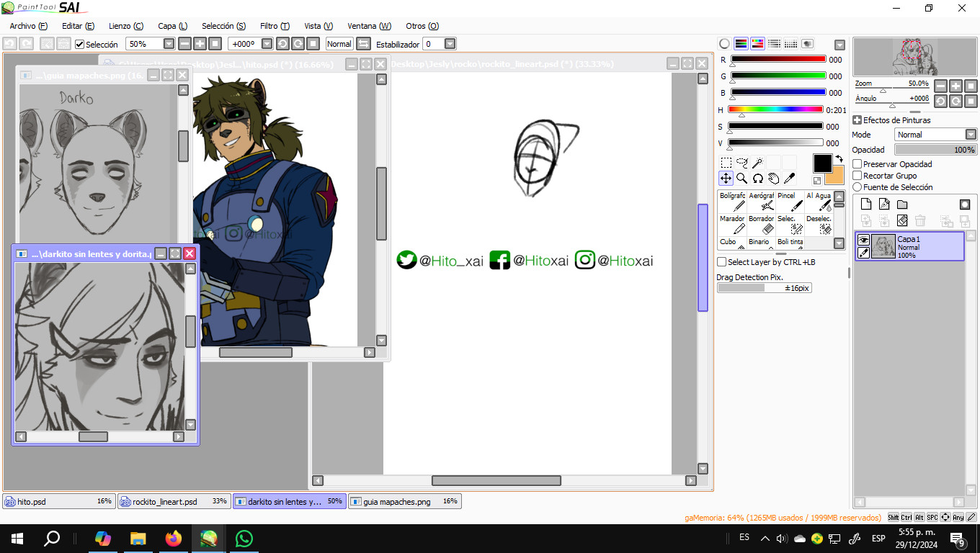980x553 pixels.
Task: Open the Editar menu
Action: coord(78,26)
